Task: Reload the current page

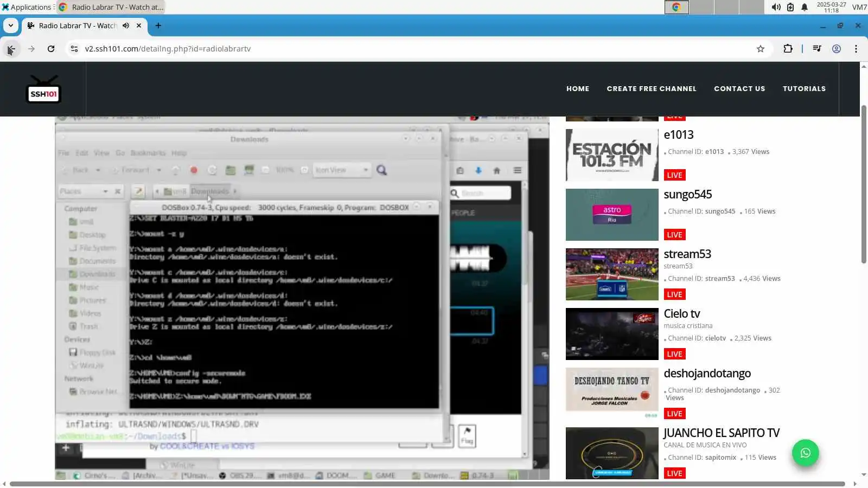Action: (51, 49)
